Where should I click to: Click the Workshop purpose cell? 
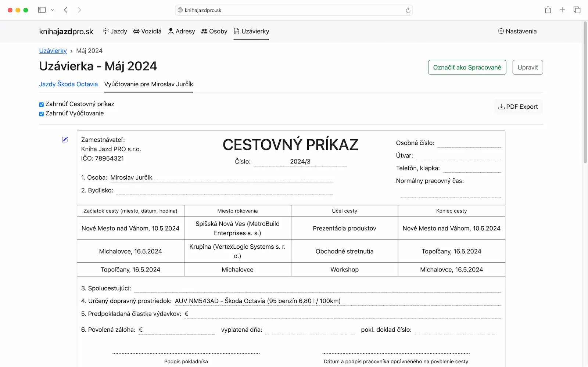pyautogui.click(x=344, y=270)
